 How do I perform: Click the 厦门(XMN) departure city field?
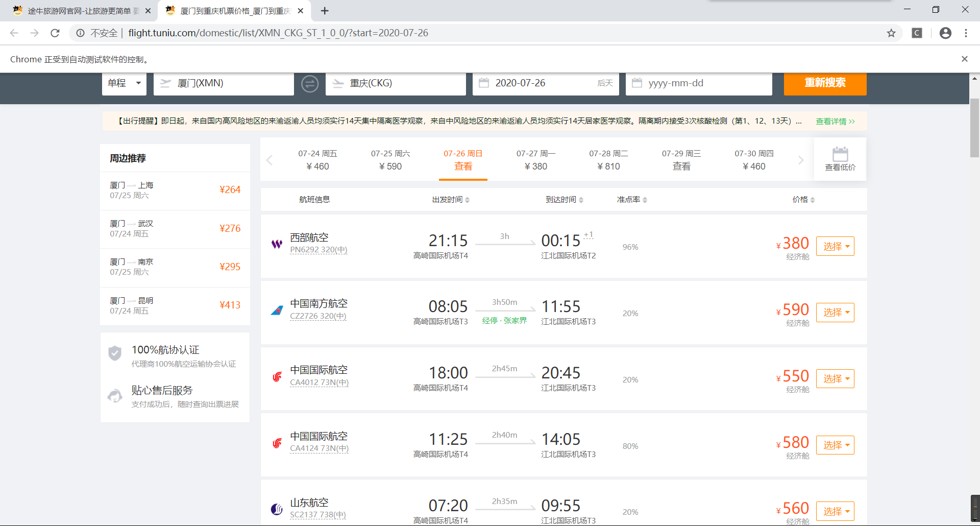pyautogui.click(x=224, y=83)
